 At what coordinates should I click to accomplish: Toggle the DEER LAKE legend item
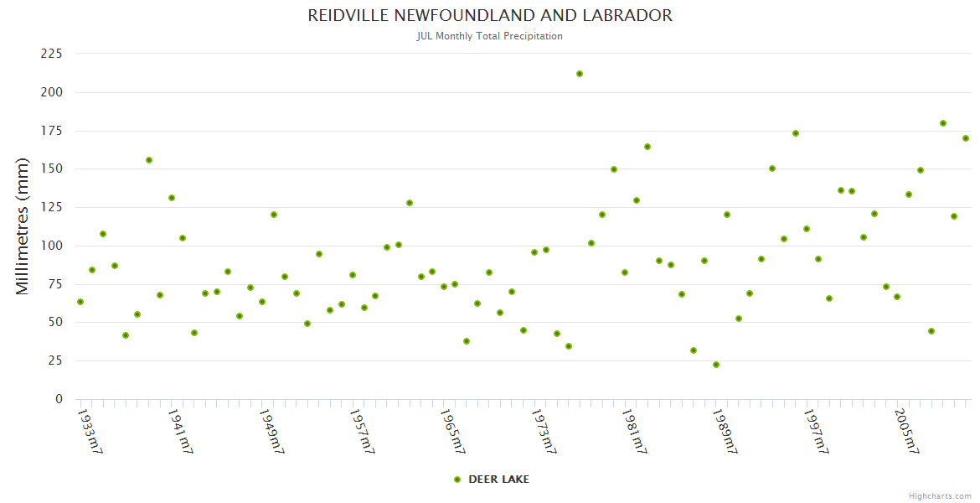point(498,480)
